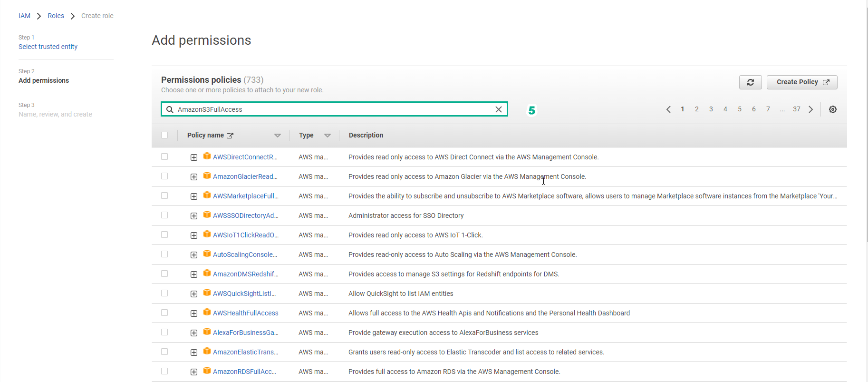Click into the AmazonS3FullAccess search field
868x382 pixels.
pos(334,109)
